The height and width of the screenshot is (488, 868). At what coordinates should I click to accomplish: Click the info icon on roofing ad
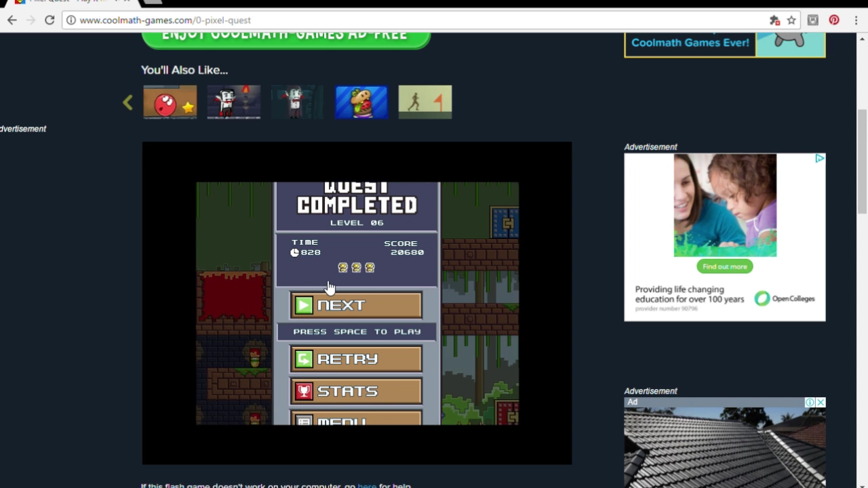(x=810, y=403)
